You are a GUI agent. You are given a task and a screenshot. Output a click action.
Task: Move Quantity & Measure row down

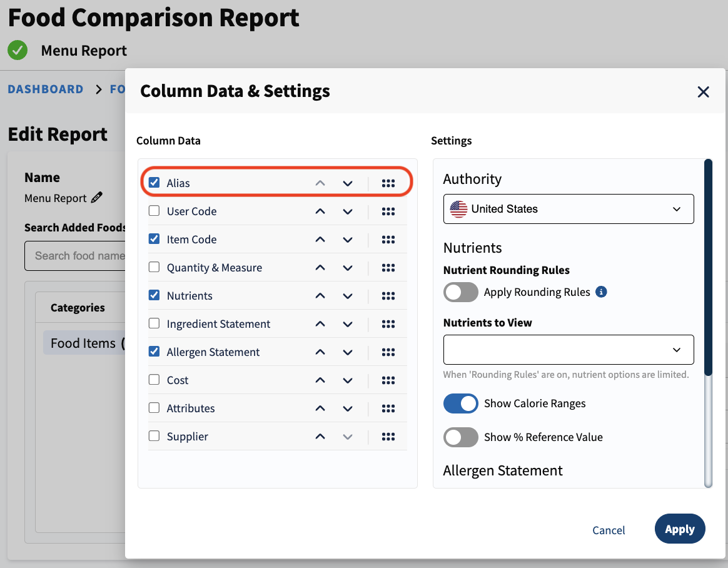tap(347, 268)
